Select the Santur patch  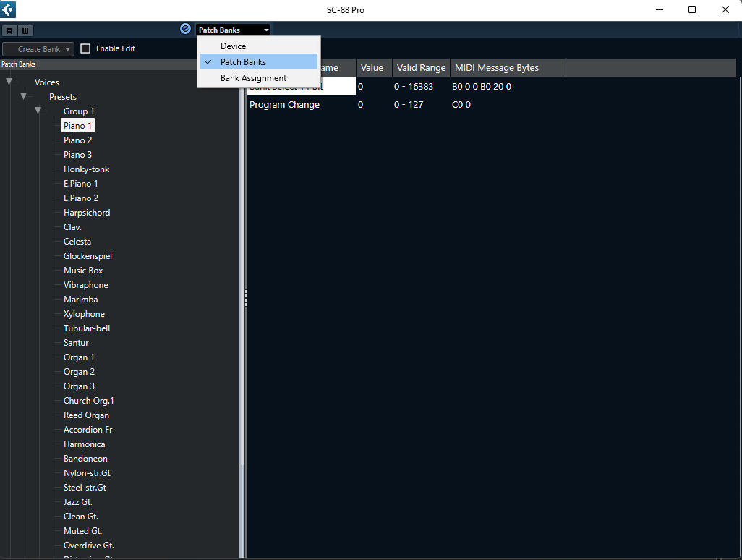pyautogui.click(x=76, y=343)
